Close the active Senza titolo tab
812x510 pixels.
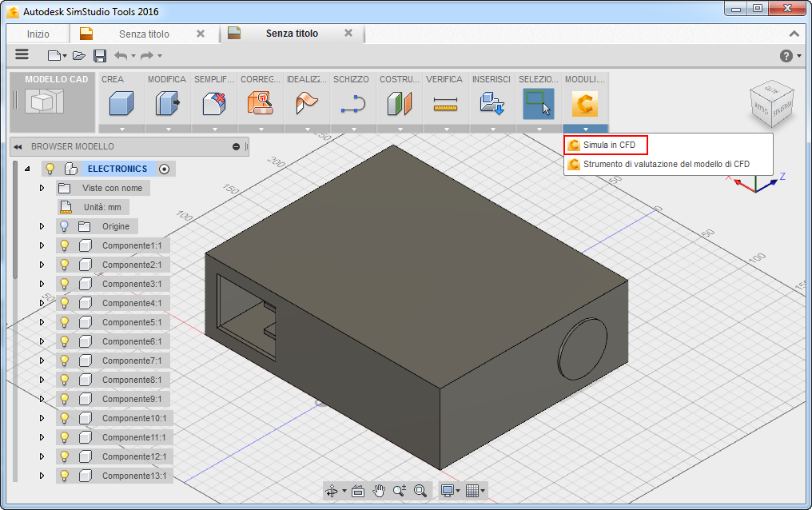(x=348, y=33)
